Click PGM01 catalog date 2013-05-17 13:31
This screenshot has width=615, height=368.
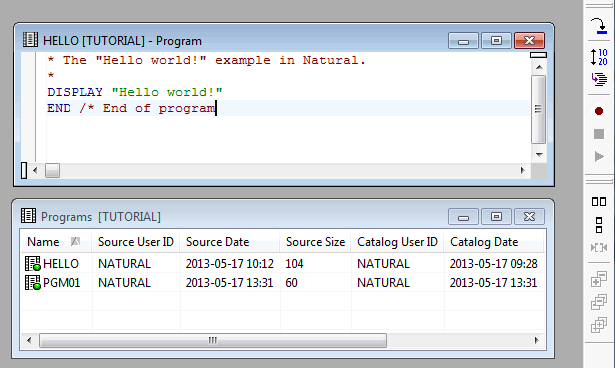coord(493,282)
